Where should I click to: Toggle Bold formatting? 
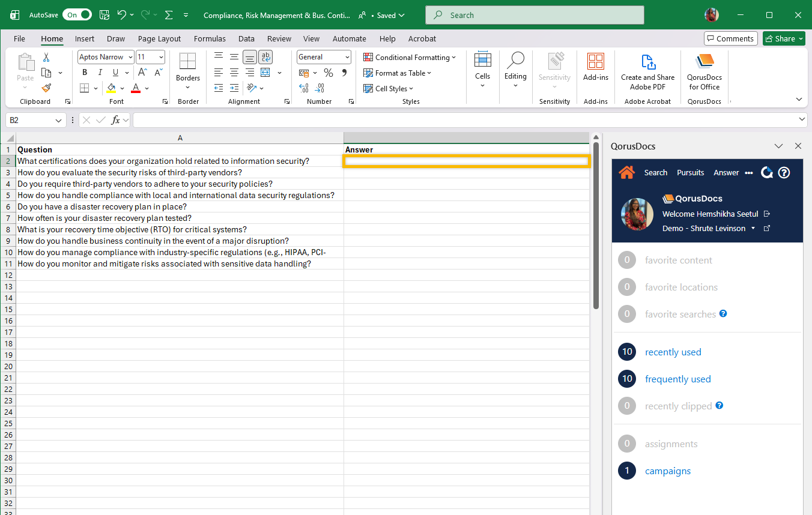[84, 73]
